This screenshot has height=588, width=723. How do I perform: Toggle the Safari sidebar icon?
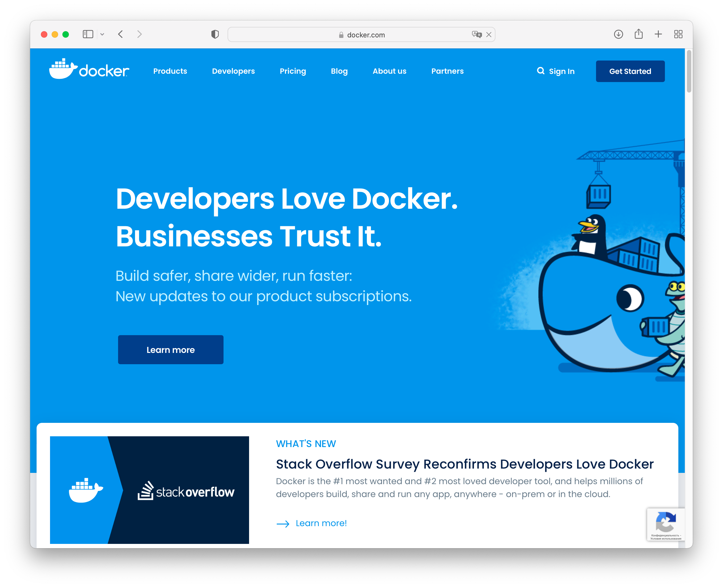point(88,34)
